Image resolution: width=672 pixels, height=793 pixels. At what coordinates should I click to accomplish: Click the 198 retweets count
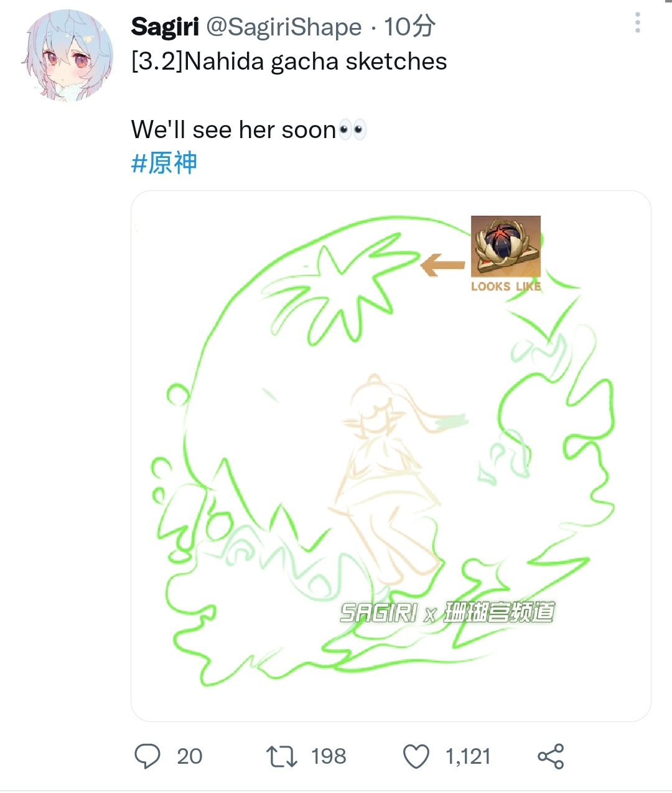pos(329,756)
